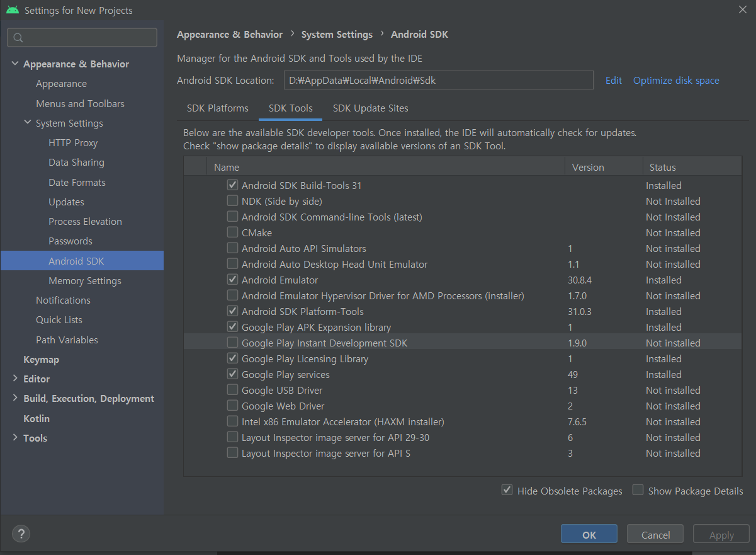This screenshot has width=756, height=555.
Task: Uncheck Google Play APK Expansion library
Action: coord(232,327)
